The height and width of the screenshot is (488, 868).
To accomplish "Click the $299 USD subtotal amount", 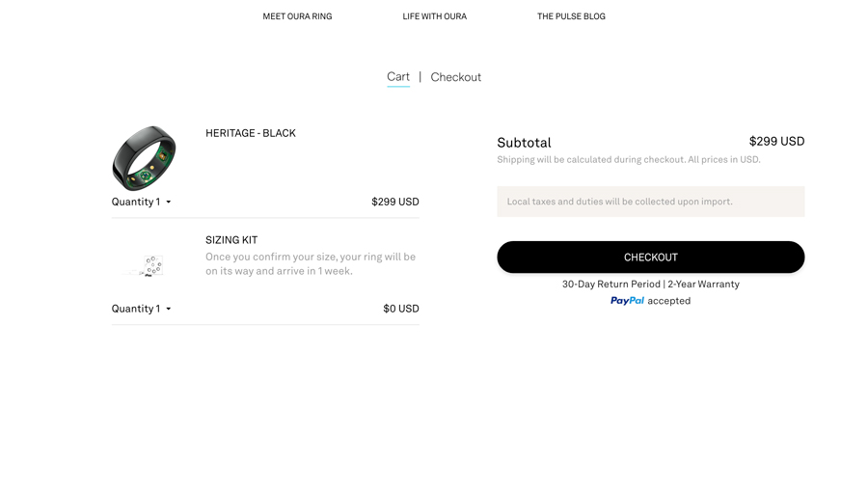I will pos(776,142).
